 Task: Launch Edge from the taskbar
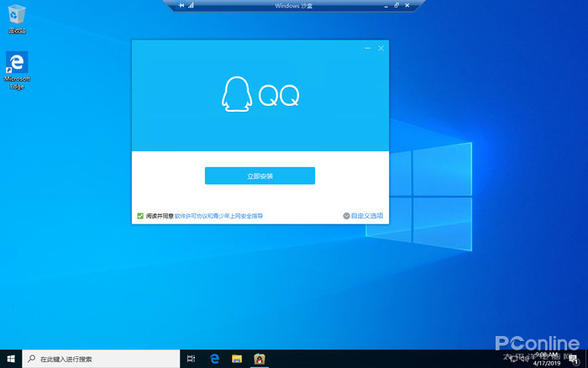tap(214, 359)
